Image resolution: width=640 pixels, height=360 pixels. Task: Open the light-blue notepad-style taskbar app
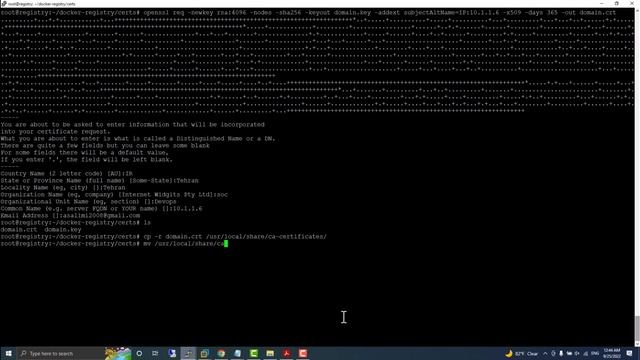click(x=237, y=353)
